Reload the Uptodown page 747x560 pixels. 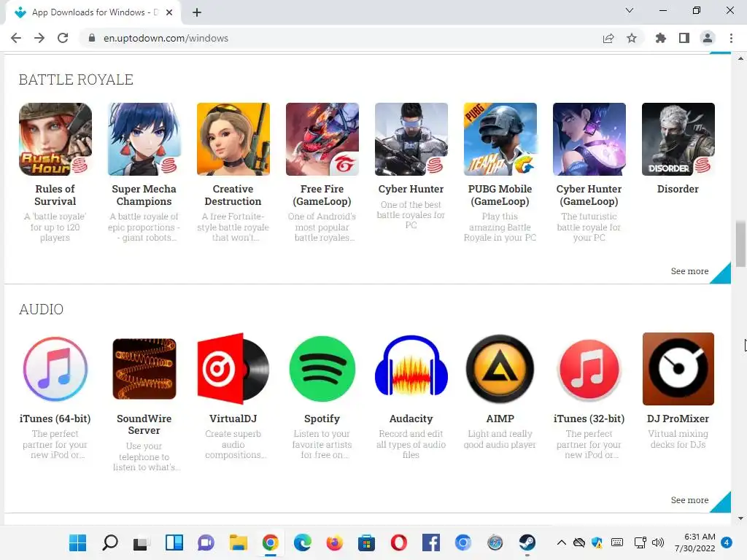63,38
